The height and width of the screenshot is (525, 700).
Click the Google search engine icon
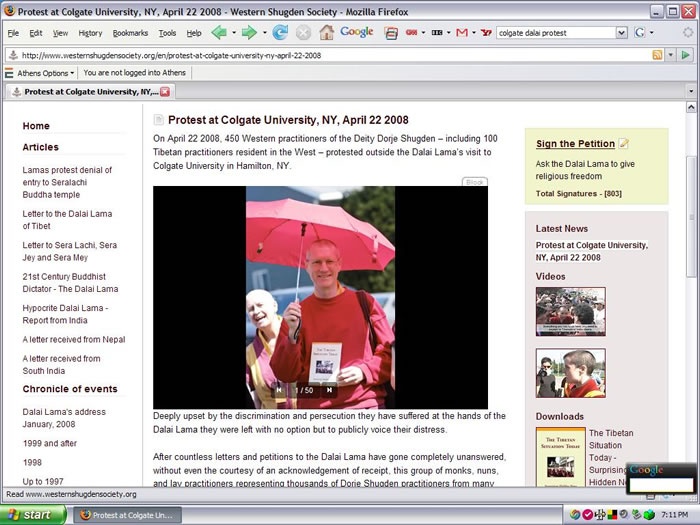[x=640, y=33]
